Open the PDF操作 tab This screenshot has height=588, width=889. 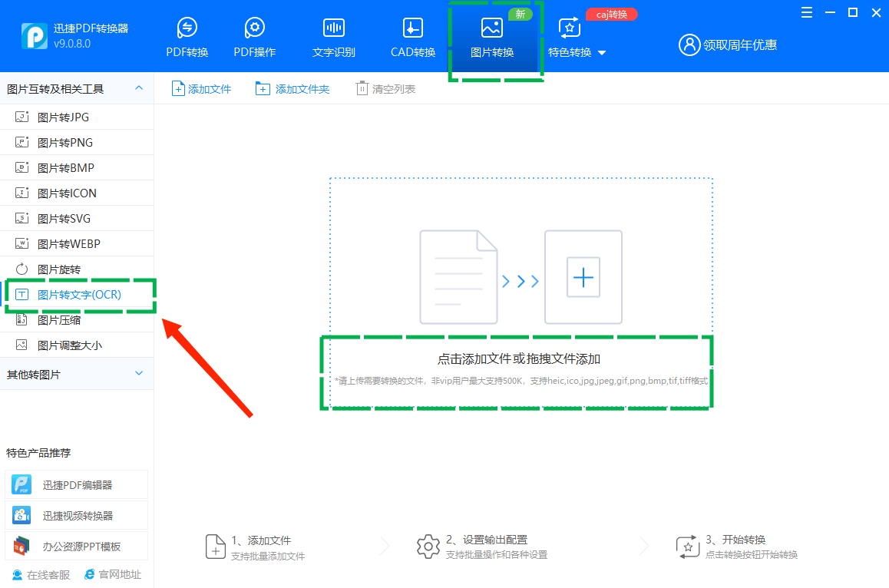[255, 38]
